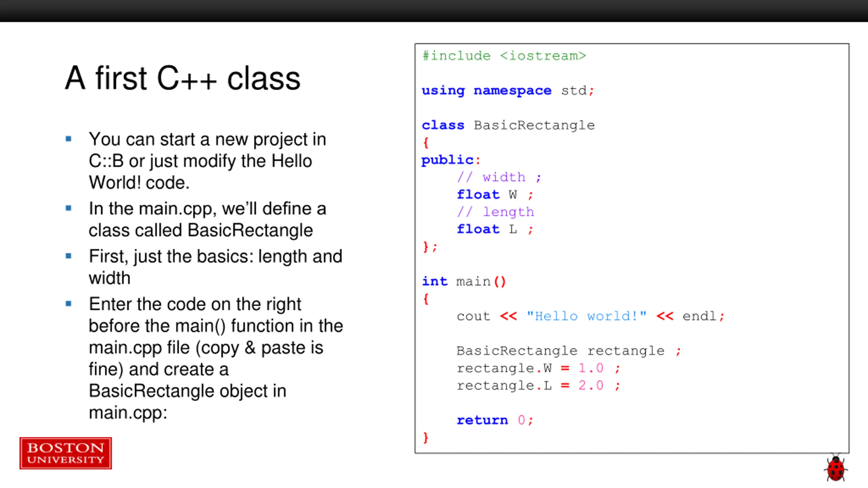
Task: Click the ladybug icon
Action: (835, 468)
